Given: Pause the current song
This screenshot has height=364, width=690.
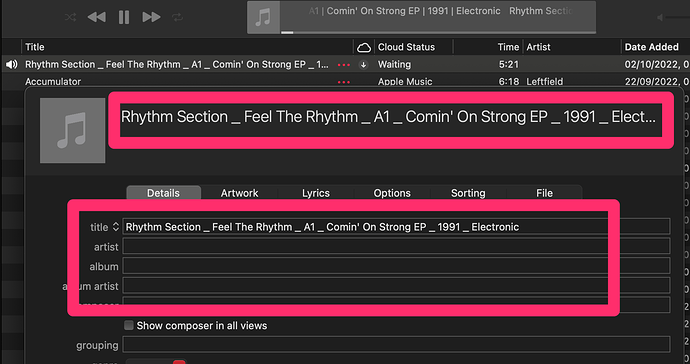Looking at the screenshot, I should tap(124, 18).
